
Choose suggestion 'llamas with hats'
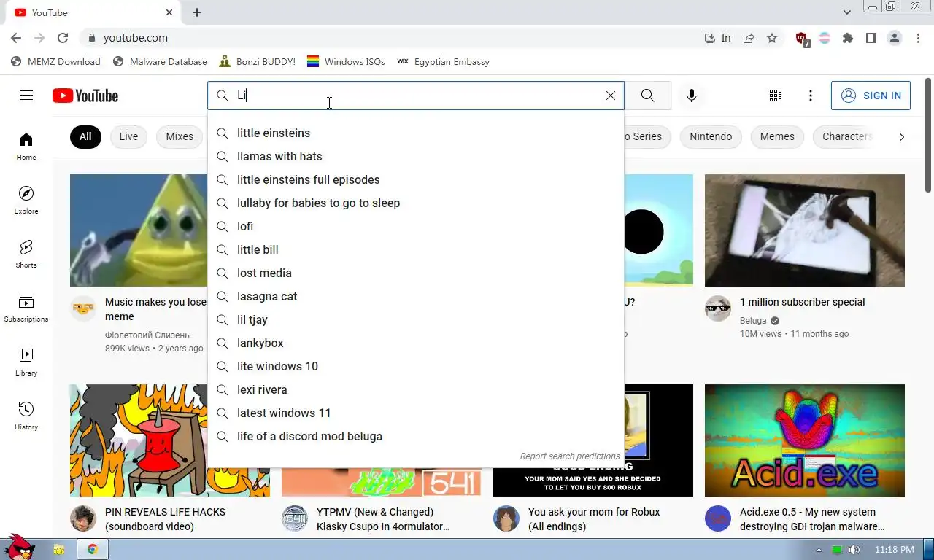(416, 156)
